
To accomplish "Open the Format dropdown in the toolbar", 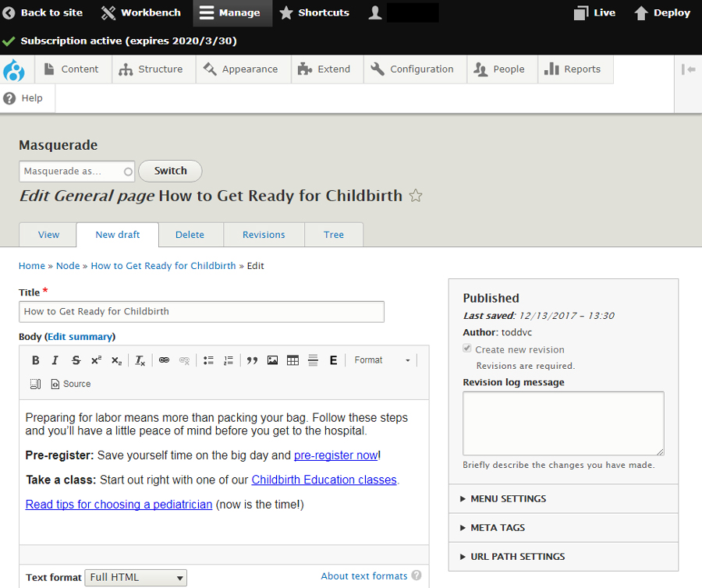I will point(381,360).
